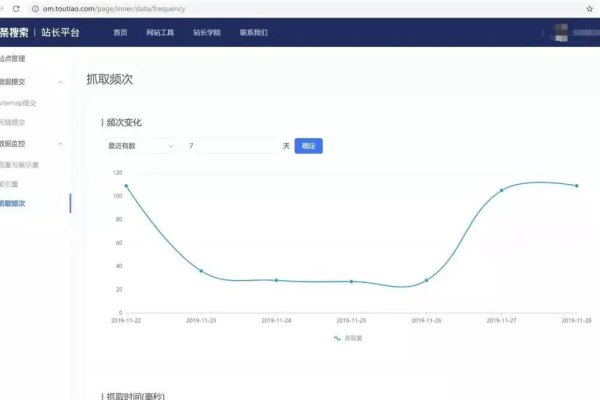Open 死链提交 in the sidebar

point(12,122)
